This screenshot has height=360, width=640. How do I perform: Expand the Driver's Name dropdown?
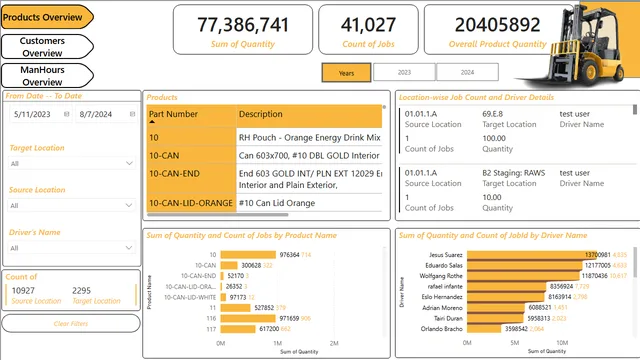(x=72, y=248)
